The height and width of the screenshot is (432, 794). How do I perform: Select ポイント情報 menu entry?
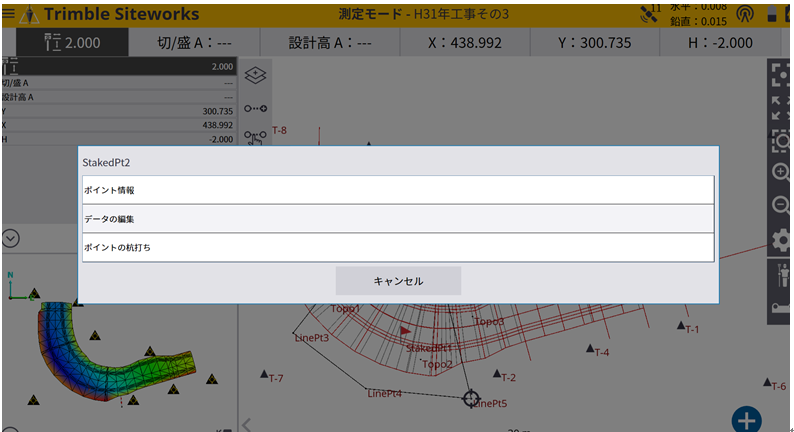398,190
